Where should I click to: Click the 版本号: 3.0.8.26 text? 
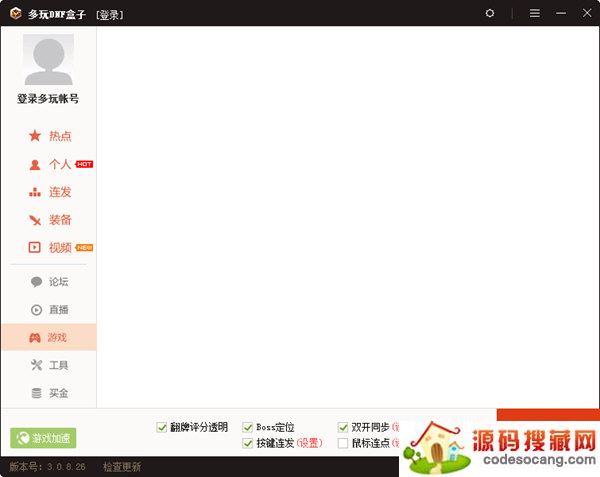[x=47, y=467]
